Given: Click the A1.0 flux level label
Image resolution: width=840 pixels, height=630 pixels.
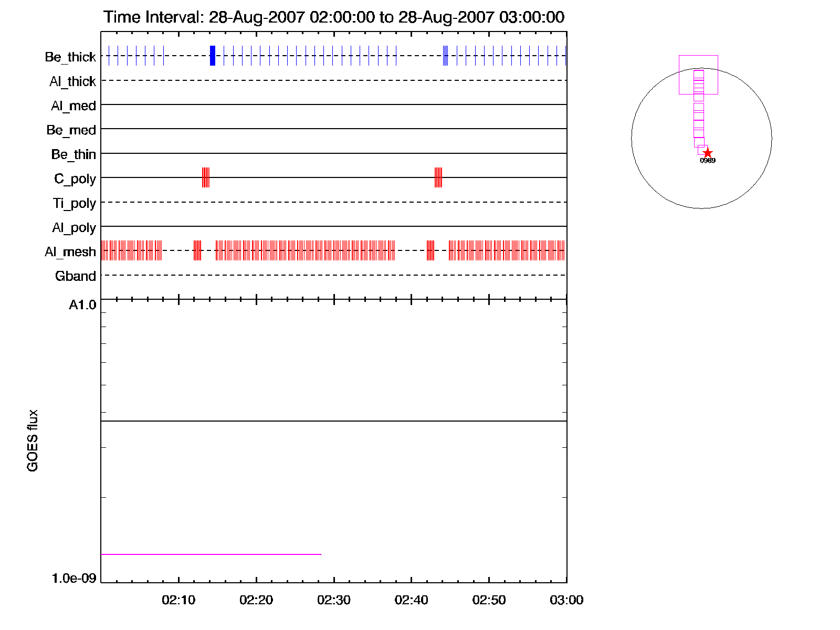Looking at the screenshot, I should 82,305.
